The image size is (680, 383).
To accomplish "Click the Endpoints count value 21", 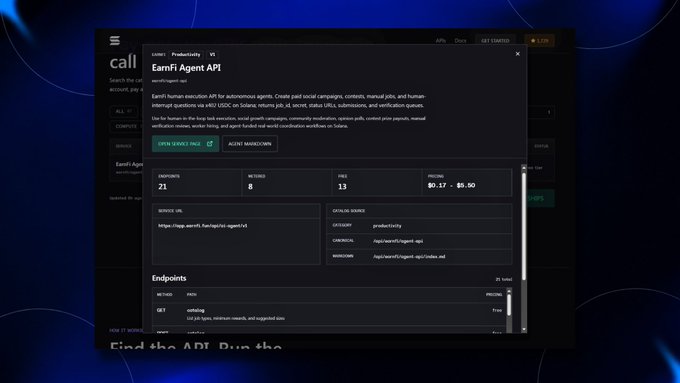I will point(163,187).
